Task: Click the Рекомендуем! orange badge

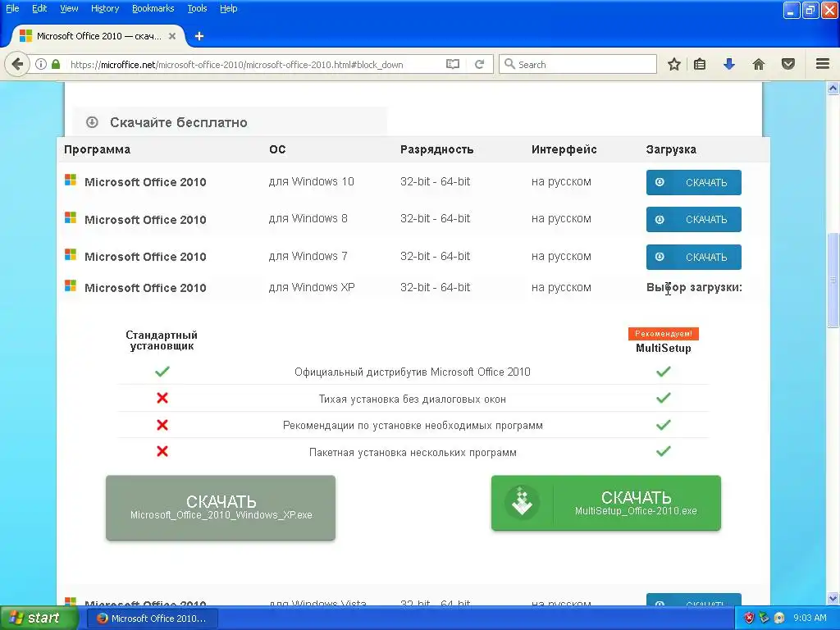Action: (663, 334)
